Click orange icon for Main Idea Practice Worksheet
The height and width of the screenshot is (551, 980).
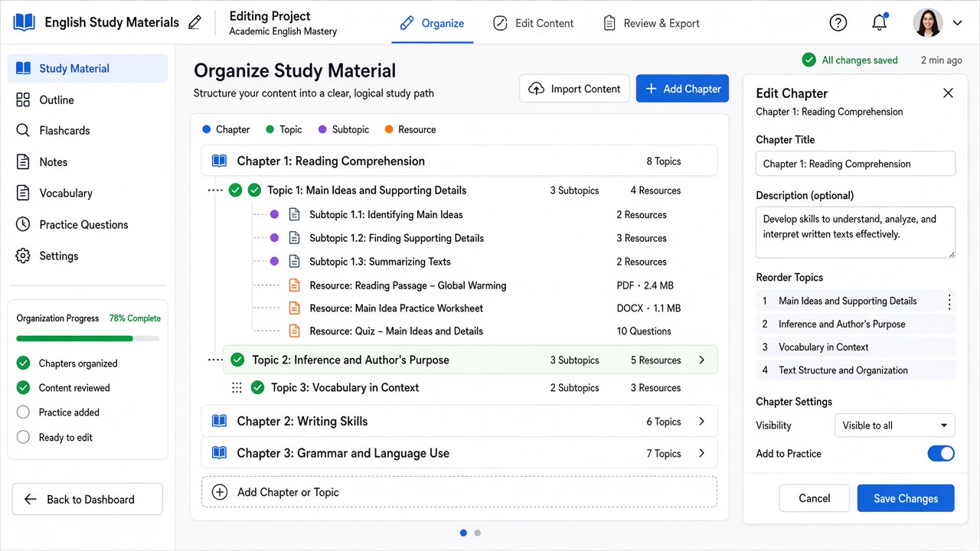[x=294, y=308]
